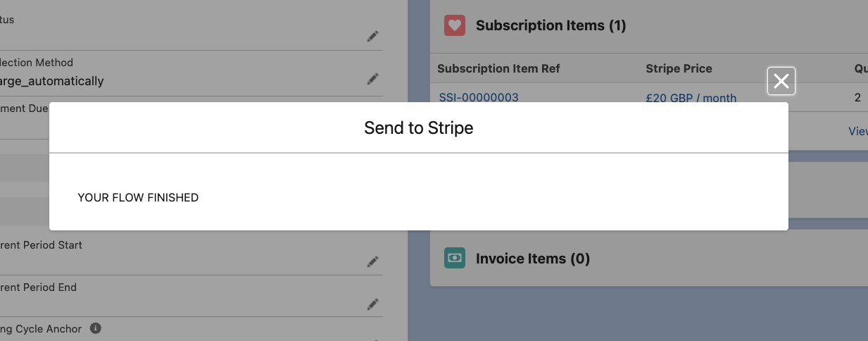Click the partially visible Quantity column header
The image size is (868, 341).
point(860,68)
